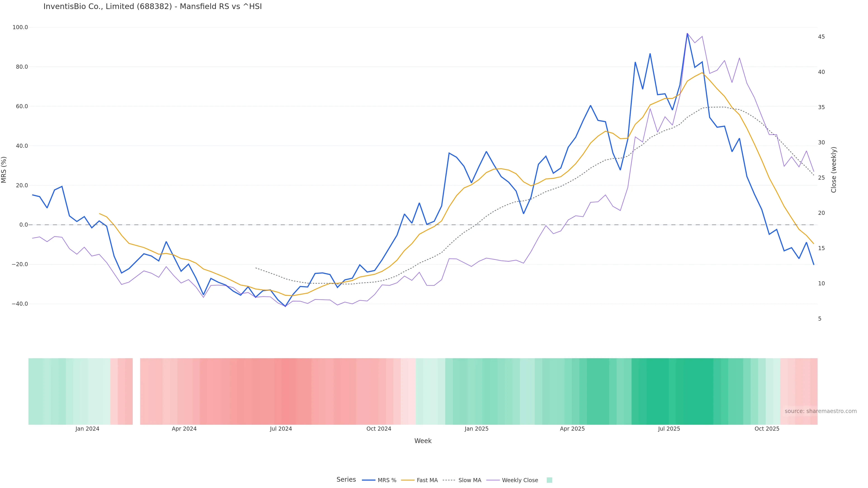
Task: Click the Week x-axis title
Action: 423,441
